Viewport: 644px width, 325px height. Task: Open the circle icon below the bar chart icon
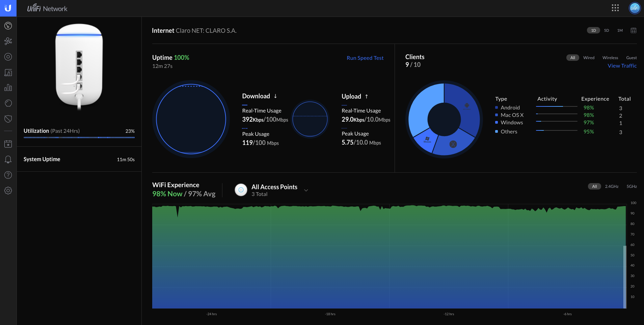(8, 103)
